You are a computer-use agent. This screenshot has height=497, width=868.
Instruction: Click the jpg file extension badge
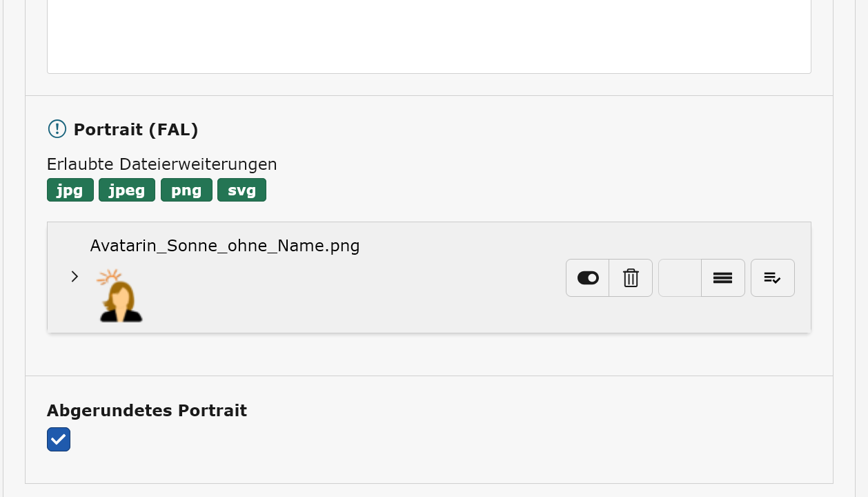(x=70, y=190)
